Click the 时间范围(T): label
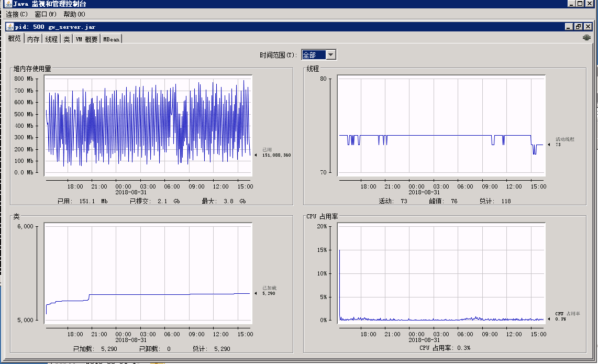 pyautogui.click(x=278, y=55)
